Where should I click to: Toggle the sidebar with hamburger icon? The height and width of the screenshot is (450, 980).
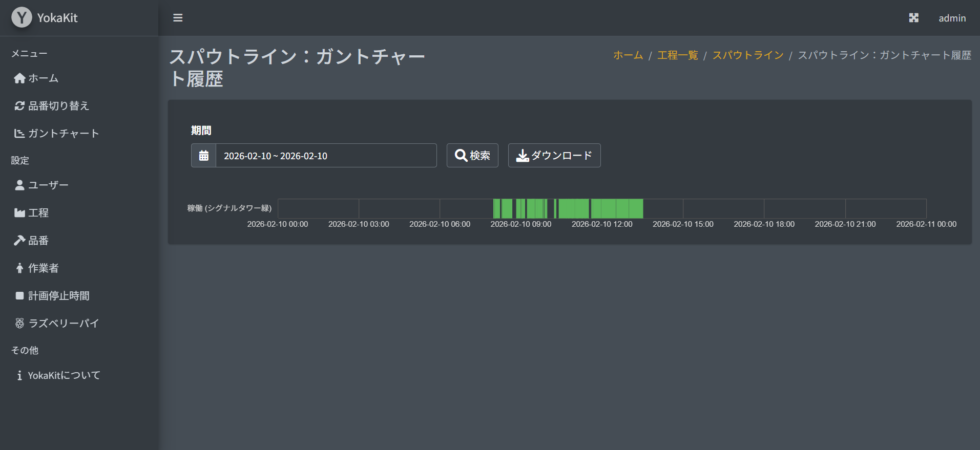pyautogui.click(x=178, y=18)
